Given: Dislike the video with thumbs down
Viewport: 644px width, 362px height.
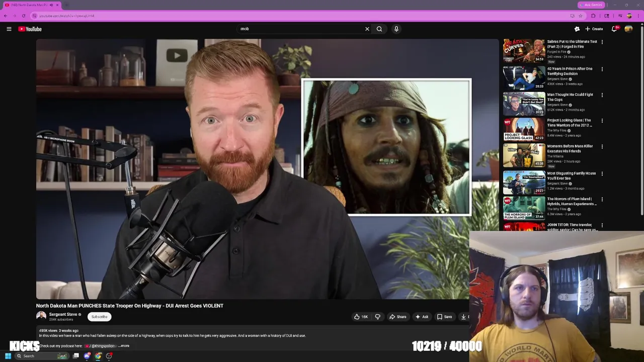Looking at the screenshot, I should [x=377, y=317].
